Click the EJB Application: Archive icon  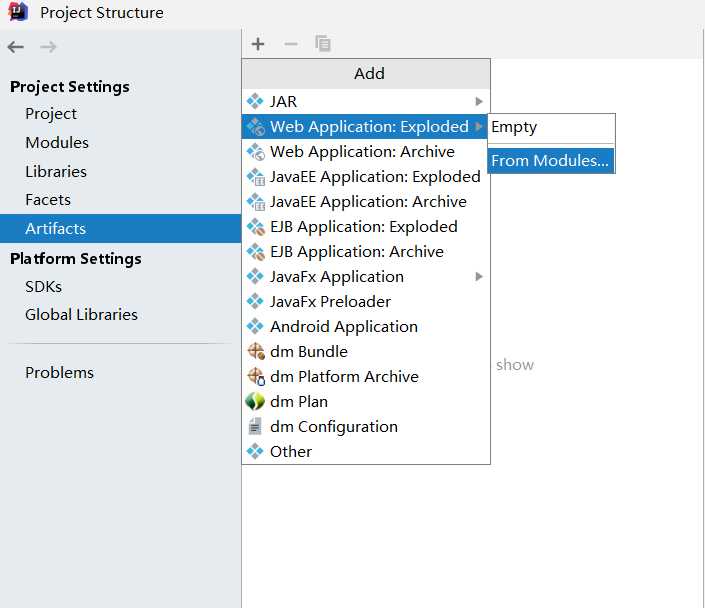tap(256, 252)
